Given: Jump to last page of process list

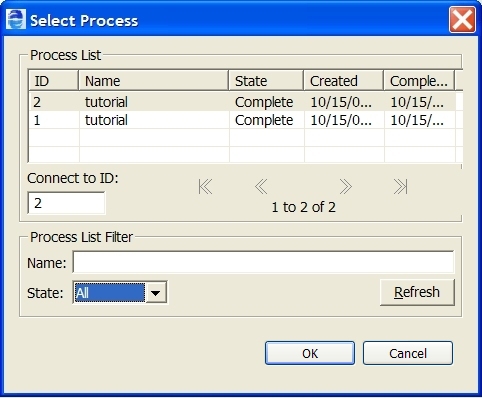Looking at the screenshot, I should click(x=400, y=187).
